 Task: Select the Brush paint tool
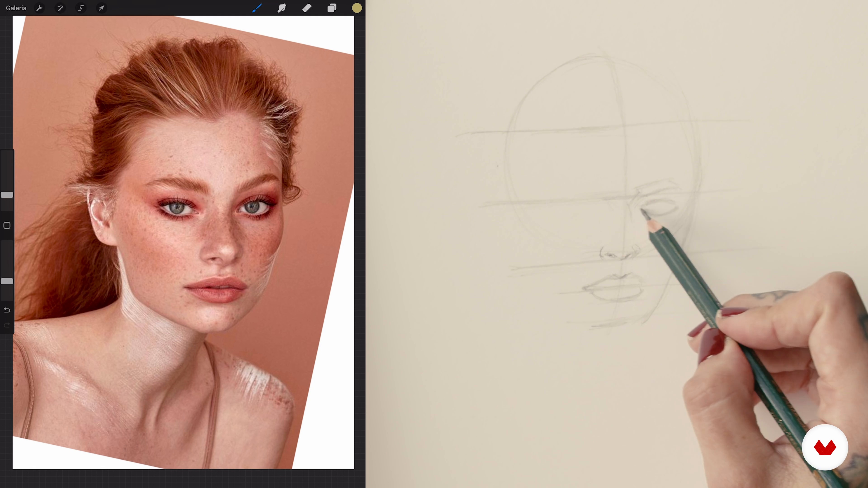(x=257, y=8)
